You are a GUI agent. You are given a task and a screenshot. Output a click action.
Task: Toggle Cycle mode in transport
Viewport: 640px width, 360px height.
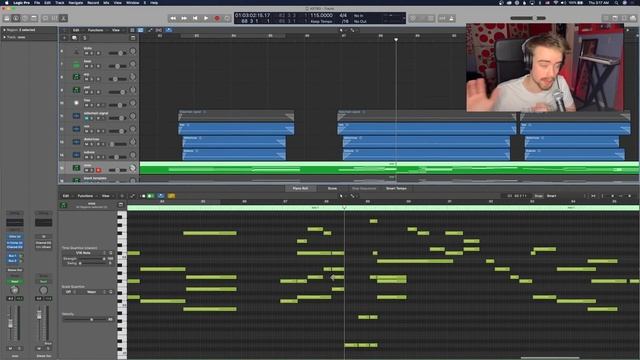tap(227, 18)
